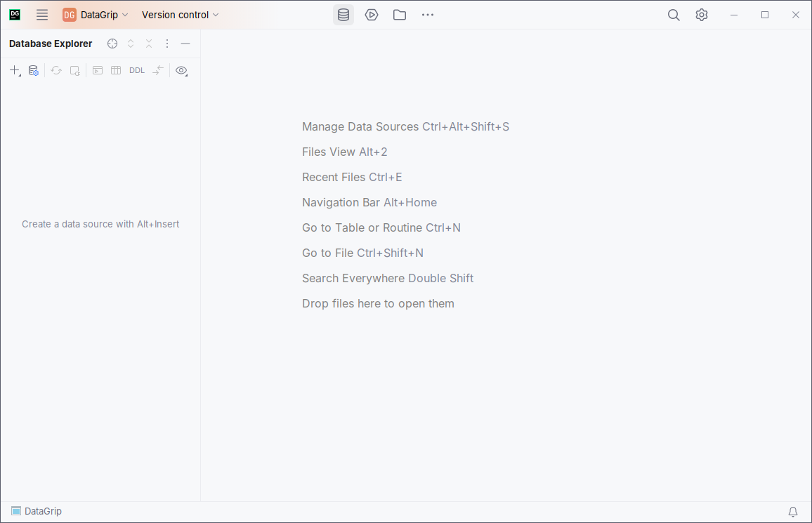Click the disconnect session arrow icon

tap(157, 70)
